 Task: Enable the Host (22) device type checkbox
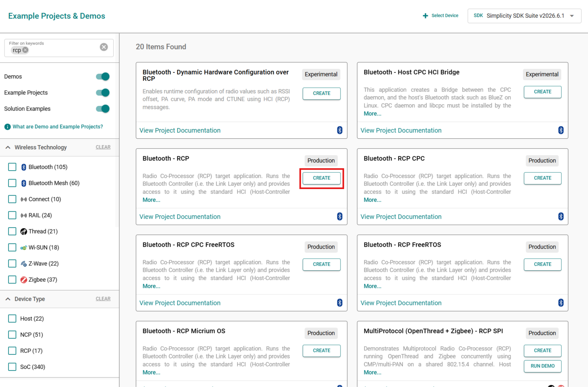(12, 319)
